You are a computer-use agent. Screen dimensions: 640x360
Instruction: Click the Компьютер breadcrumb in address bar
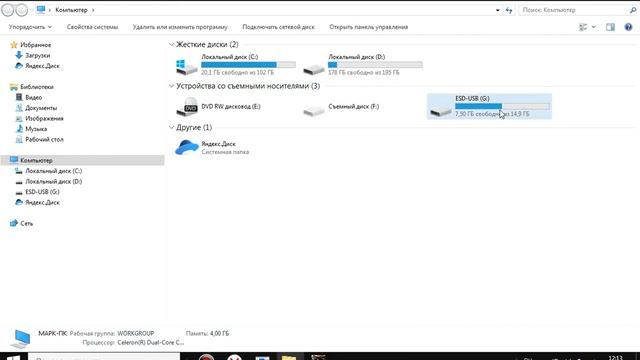click(x=71, y=10)
